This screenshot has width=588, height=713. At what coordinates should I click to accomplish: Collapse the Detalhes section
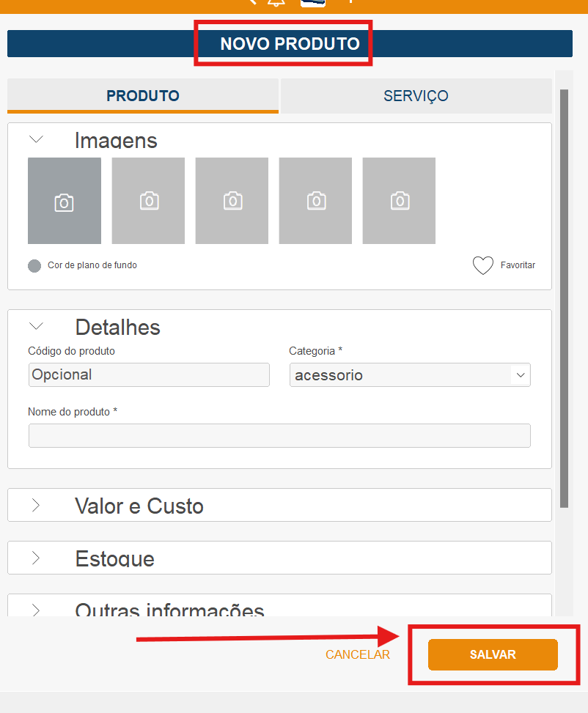click(36, 326)
